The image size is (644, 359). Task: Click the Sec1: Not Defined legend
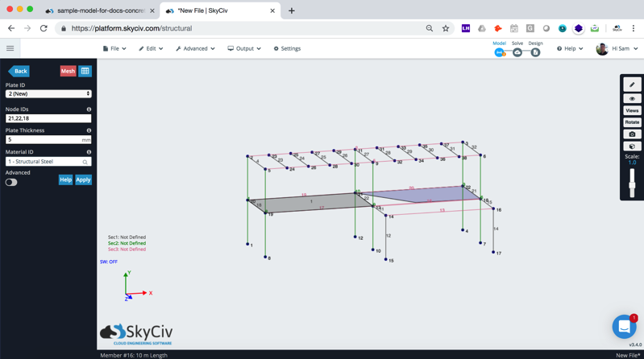pyautogui.click(x=127, y=237)
